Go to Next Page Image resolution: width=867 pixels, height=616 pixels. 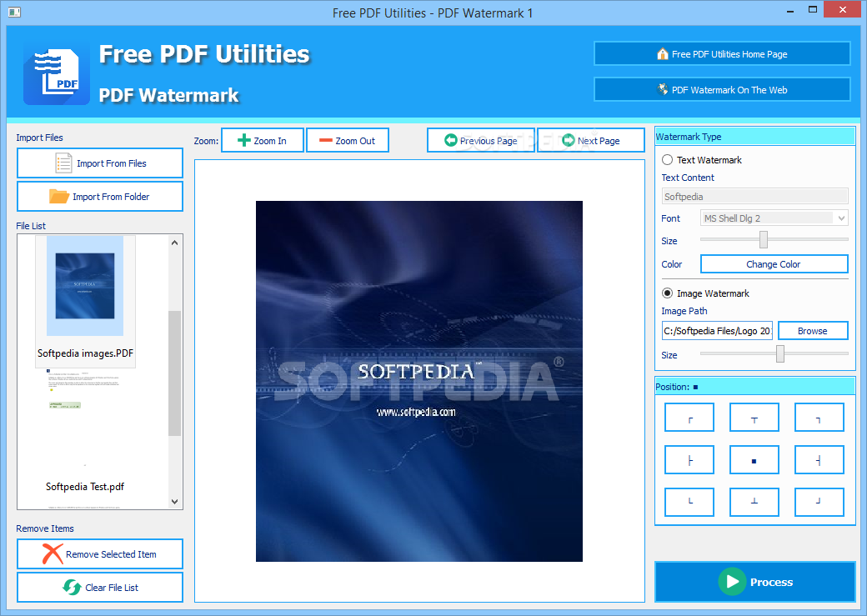pyautogui.click(x=591, y=140)
